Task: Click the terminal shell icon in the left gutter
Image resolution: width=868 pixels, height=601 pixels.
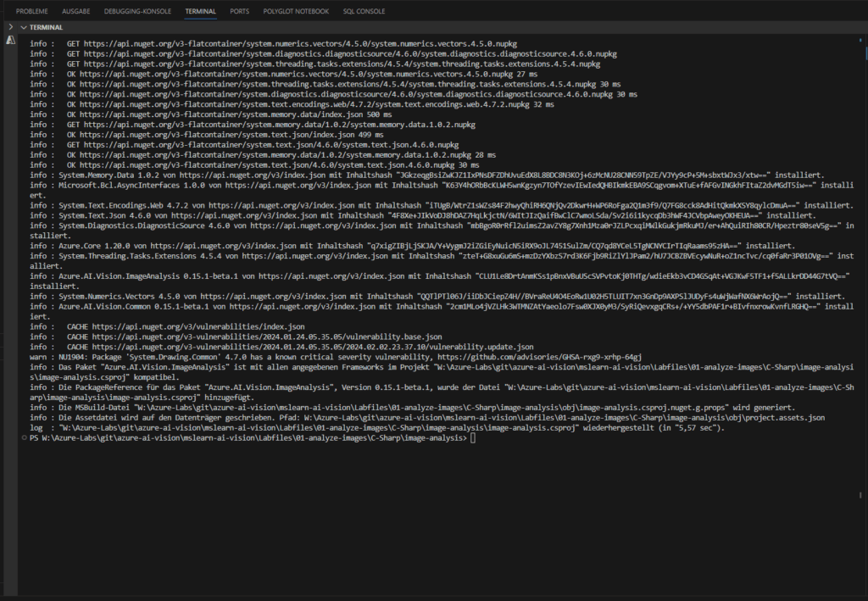Action: (x=10, y=40)
